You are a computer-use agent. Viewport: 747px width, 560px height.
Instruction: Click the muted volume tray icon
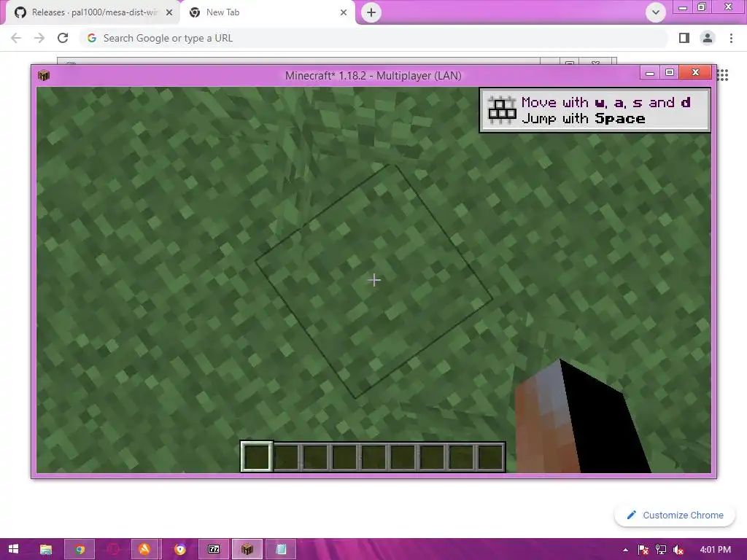point(678,550)
